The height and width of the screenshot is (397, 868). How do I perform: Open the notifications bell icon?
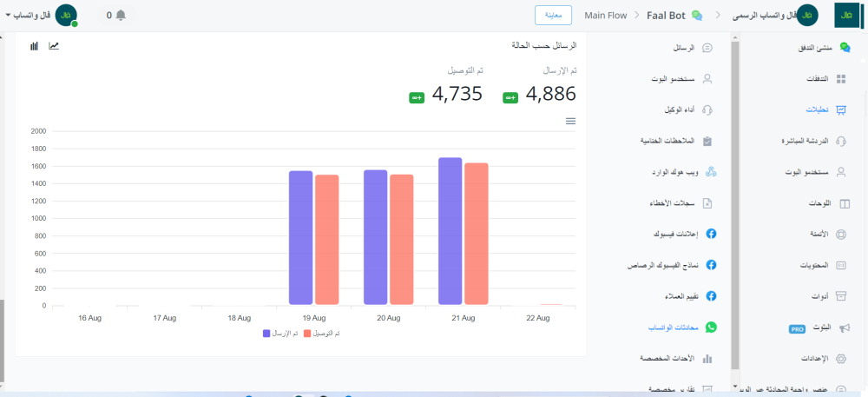(x=121, y=16)
